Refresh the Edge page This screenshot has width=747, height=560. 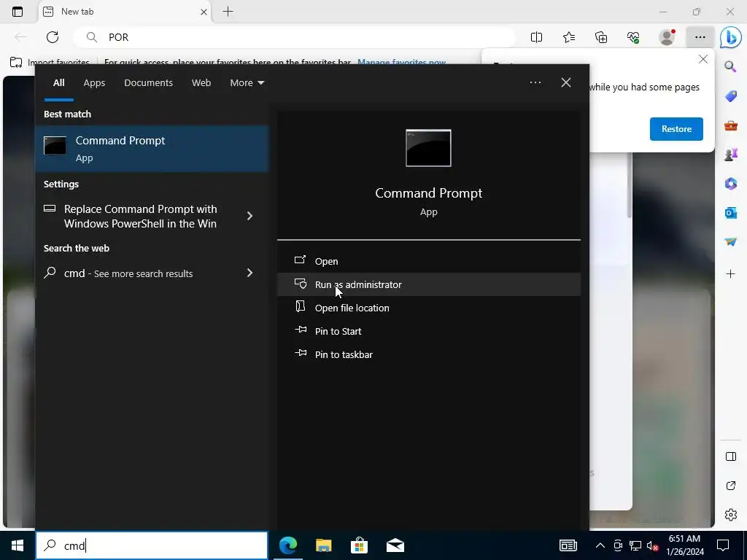click(x=53, y=37)
